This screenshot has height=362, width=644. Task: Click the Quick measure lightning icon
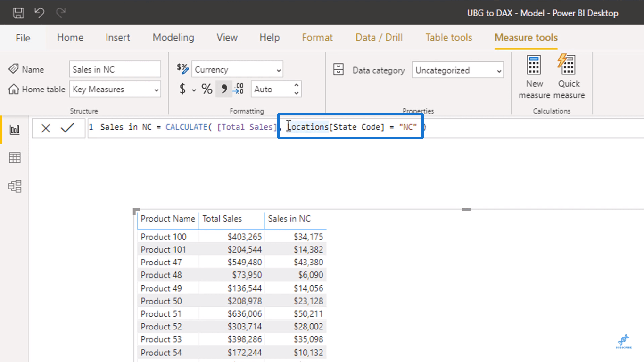[567, 64]
